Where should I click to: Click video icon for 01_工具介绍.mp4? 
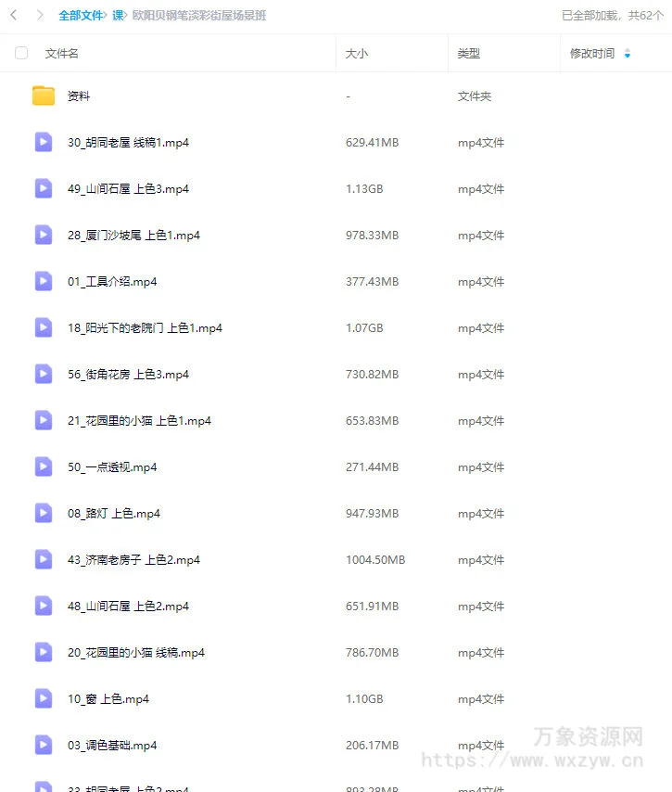coord(44,281)
